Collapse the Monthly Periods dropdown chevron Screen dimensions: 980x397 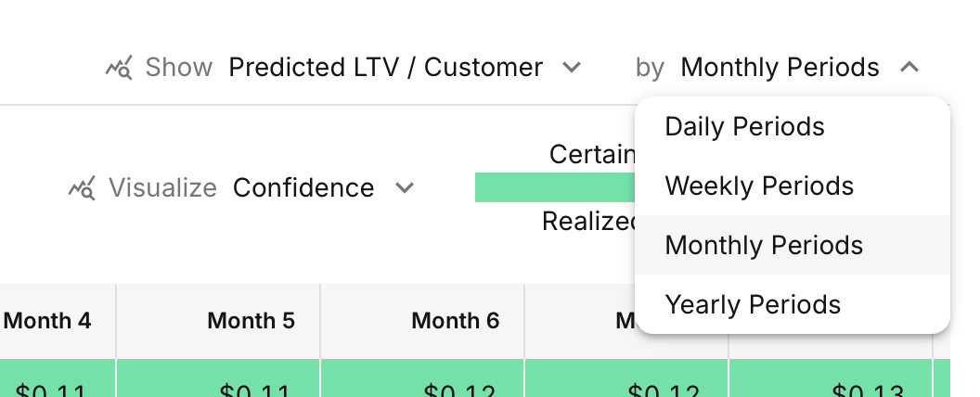point(909,67)
